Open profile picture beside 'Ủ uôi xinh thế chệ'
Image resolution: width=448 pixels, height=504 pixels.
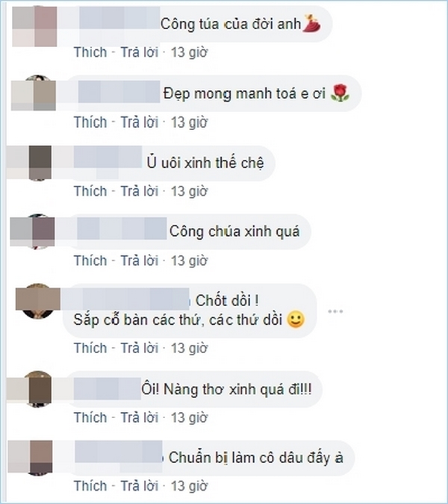click(40, 163)
